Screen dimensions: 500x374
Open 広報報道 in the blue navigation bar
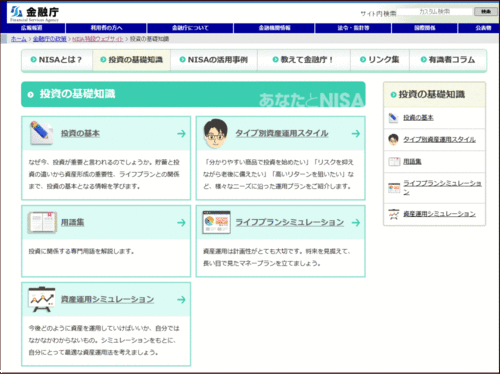click(x=32, y=28)
